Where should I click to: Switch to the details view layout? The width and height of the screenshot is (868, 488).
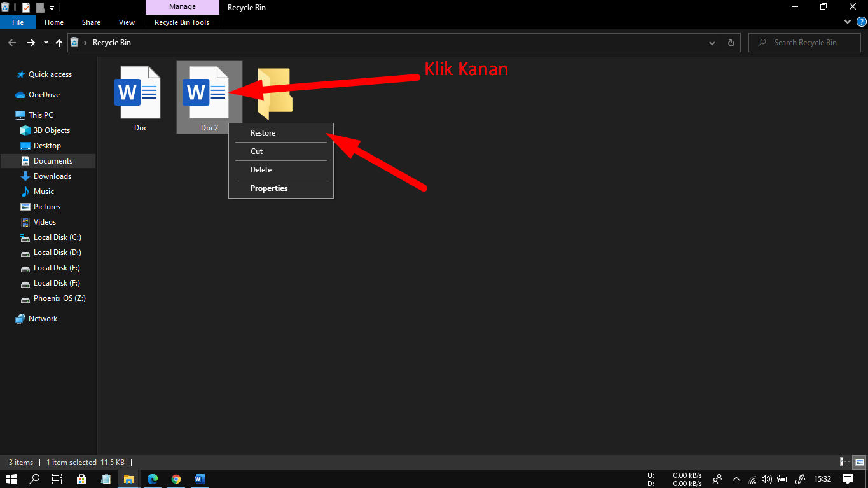pyautogui.click(x=845, y=463)
